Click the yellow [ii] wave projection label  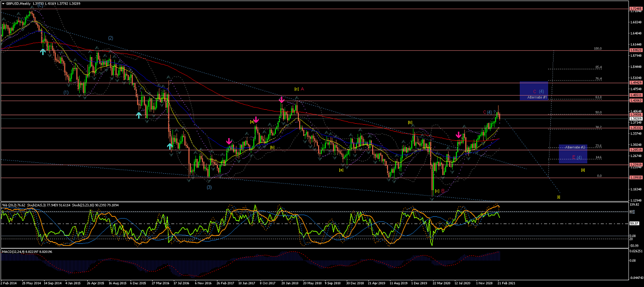point(583,170)
